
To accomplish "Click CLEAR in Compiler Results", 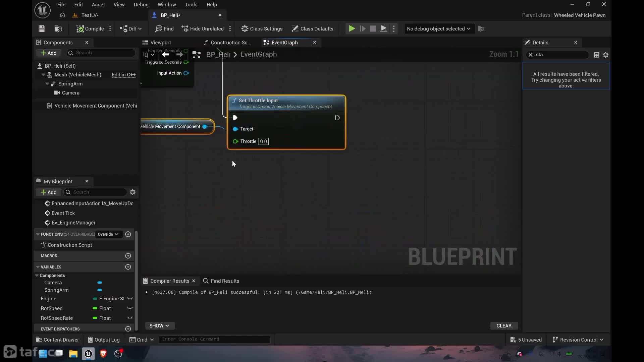I will [x=504, y=326].
